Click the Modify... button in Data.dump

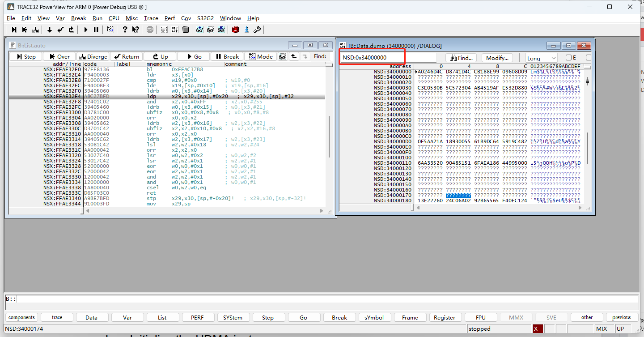tap(497, 57)
